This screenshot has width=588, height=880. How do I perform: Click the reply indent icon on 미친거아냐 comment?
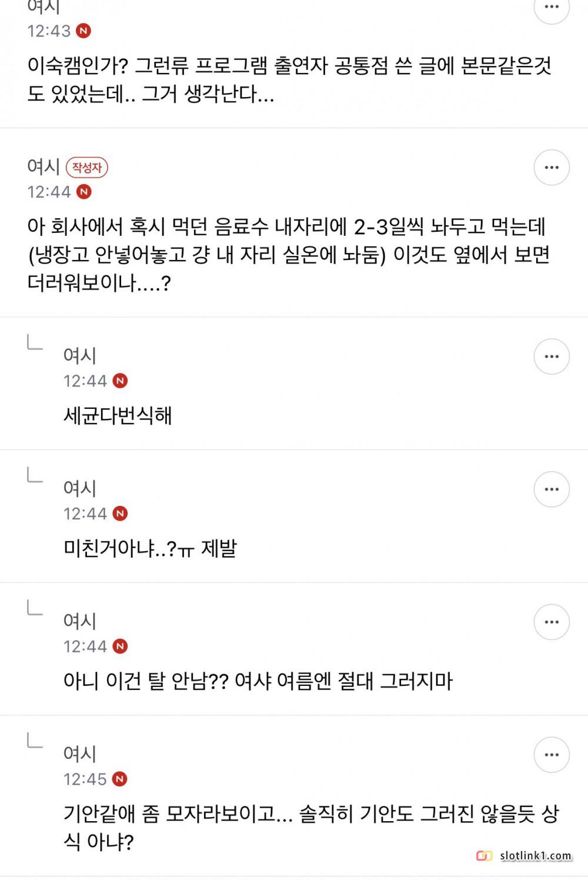(x=35, y=475)
